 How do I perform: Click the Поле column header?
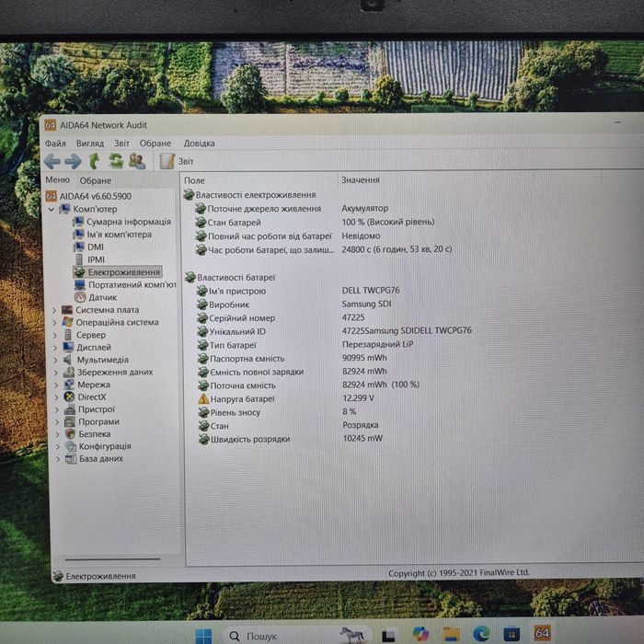coord(194,180)
